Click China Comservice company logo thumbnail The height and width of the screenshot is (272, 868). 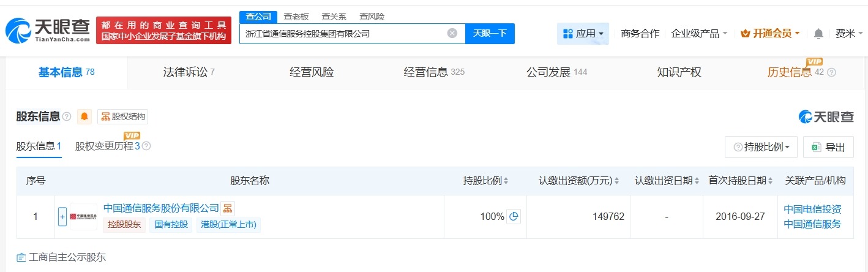[83, 216]
